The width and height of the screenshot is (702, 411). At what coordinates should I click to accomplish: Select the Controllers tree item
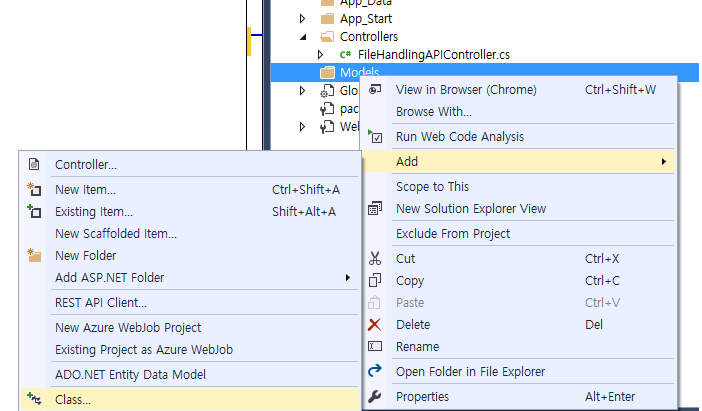coord(369,37)
